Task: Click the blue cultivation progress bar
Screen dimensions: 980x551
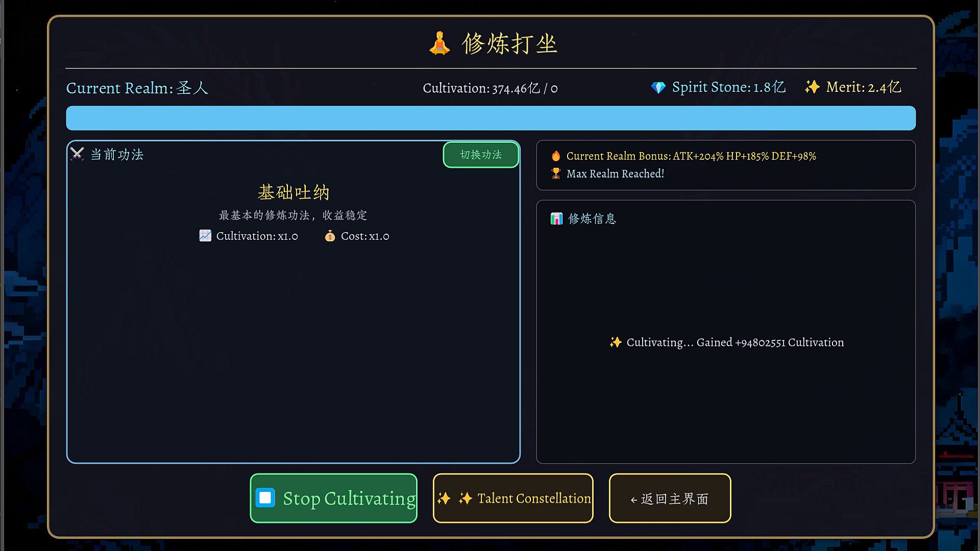Action: [x=491, y=118]
